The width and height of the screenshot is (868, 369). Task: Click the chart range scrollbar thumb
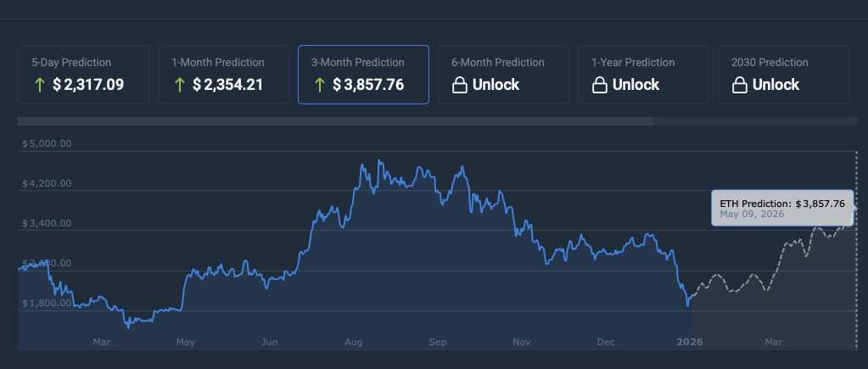click(x=335, y=121)
